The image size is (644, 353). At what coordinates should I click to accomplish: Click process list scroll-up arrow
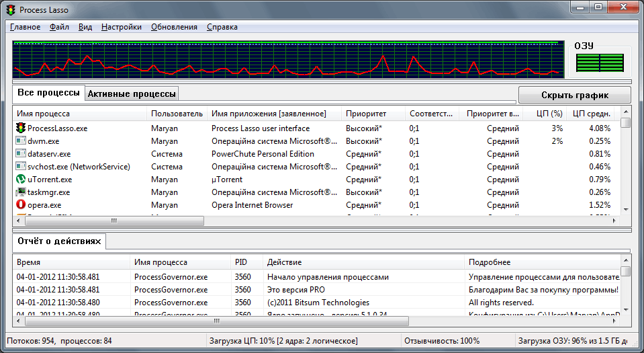coord(625,112)
